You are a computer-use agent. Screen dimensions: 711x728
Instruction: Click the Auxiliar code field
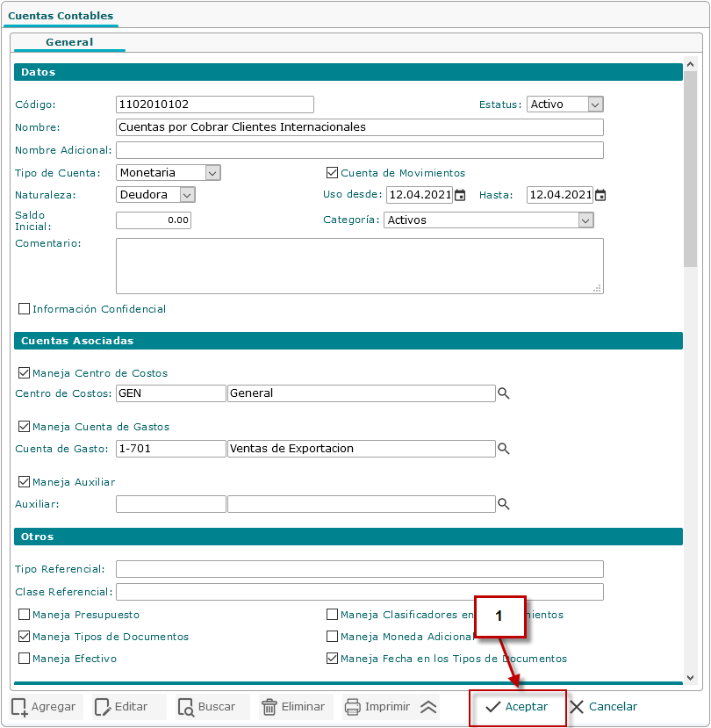coord(171,504)
